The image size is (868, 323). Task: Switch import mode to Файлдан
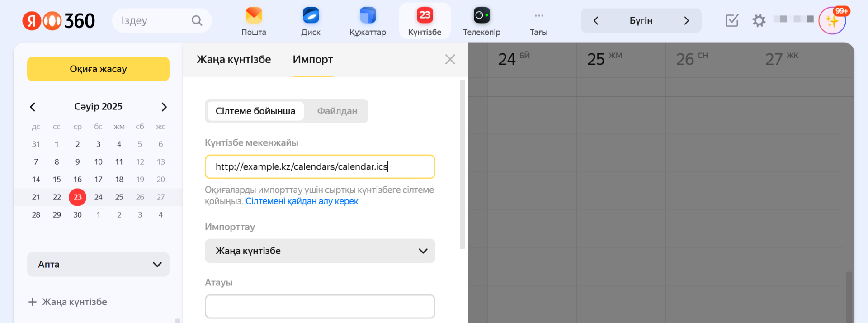pyautogui.click(x=337, y=111)
